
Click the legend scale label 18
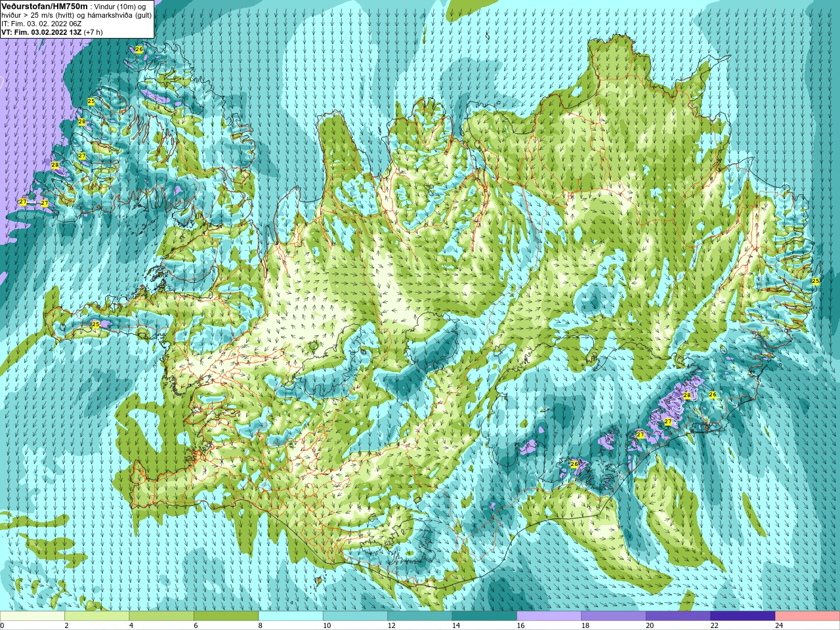(x=585, y=625)
